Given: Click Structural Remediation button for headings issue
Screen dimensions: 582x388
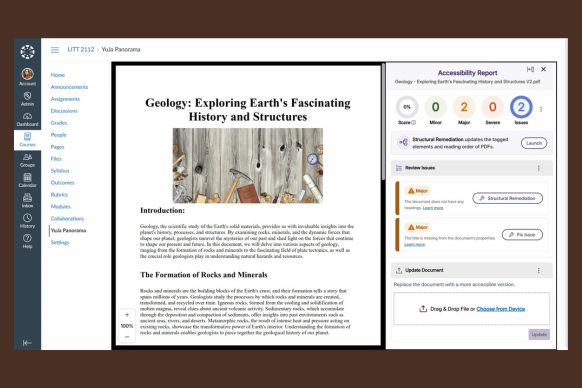Looking at the screenshot, I should coord(507,198).
